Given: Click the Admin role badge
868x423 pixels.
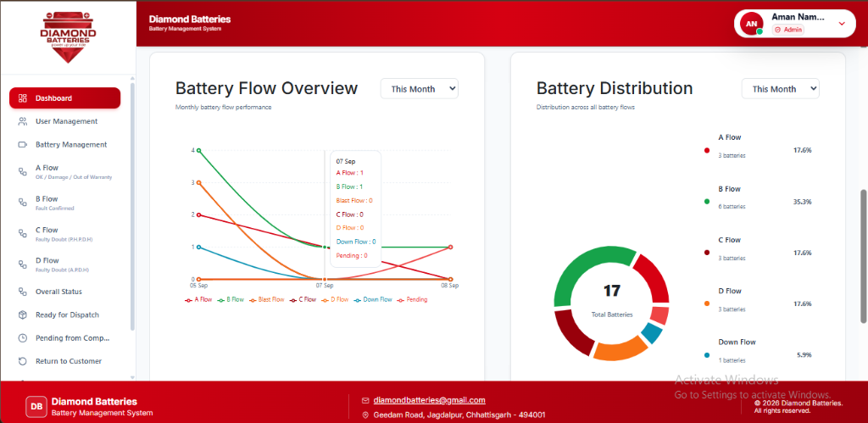Looking at the screenshot, I should tap(787, 30).
